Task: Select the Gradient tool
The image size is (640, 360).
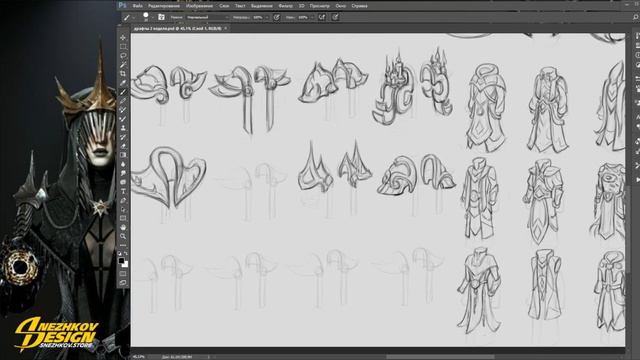Action: click(123, 155)
